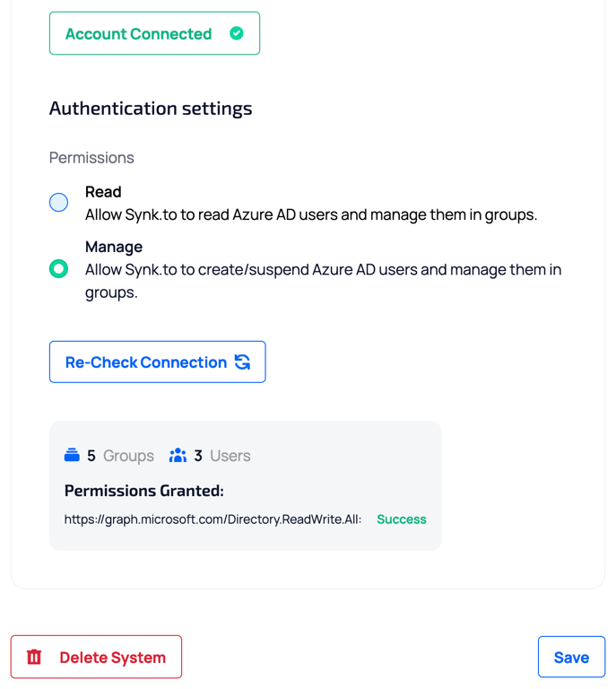The height and width of the screenshot is (689, 616).
Task: Click the 3 Users count
Action: [x=222, y=456]
